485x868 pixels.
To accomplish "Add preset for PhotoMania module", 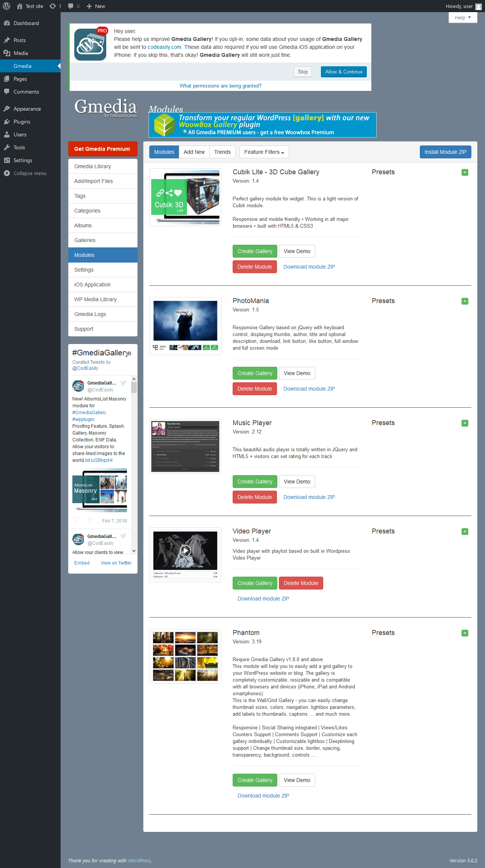I will click(x=465, y=301).
